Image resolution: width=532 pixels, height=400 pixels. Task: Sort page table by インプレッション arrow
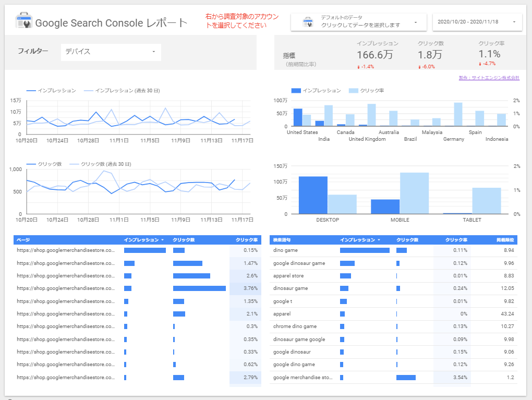[163, 240]
